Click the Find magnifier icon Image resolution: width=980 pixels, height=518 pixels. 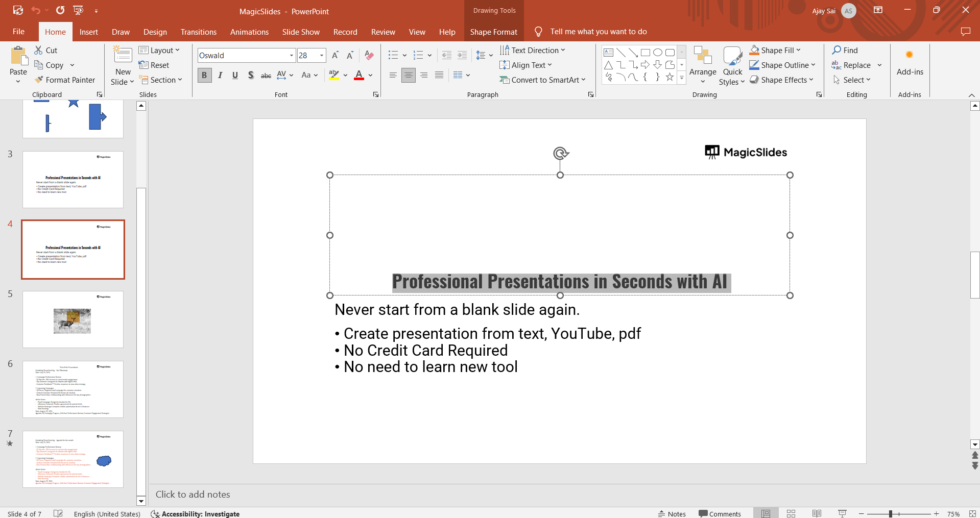point(836,50)
